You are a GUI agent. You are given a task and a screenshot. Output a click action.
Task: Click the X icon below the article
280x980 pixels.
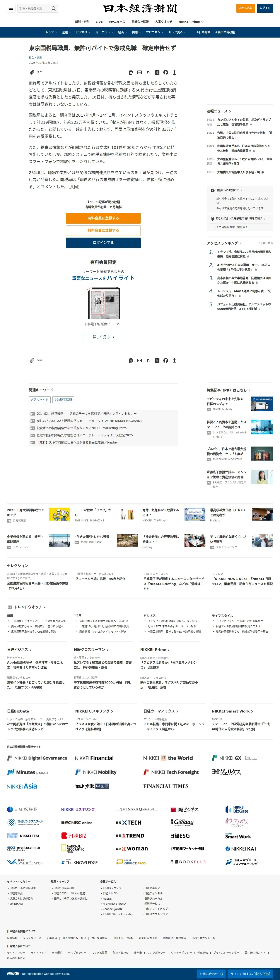[x=157, y=361]
